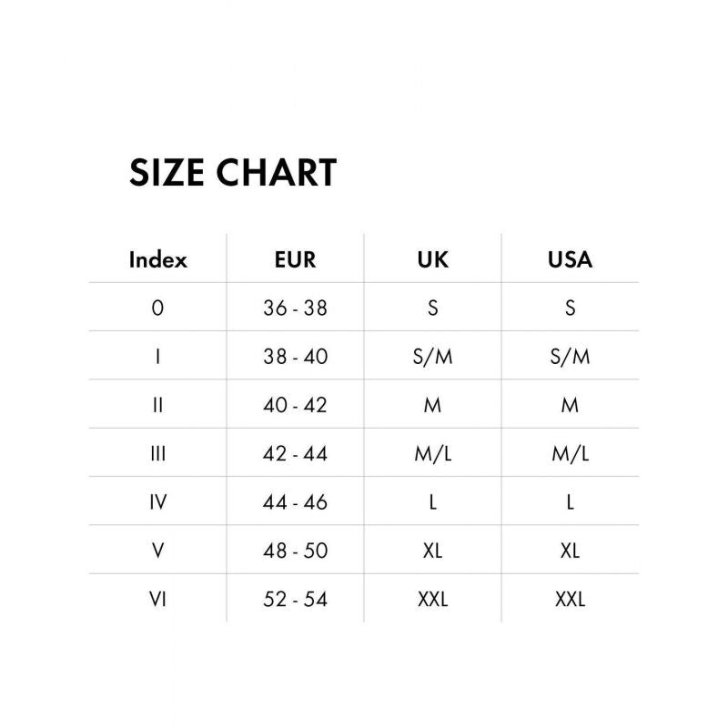The width and height of the screenshot is (728, 728).
Task: Click index VI row label
Action: [x=158, y=599]
